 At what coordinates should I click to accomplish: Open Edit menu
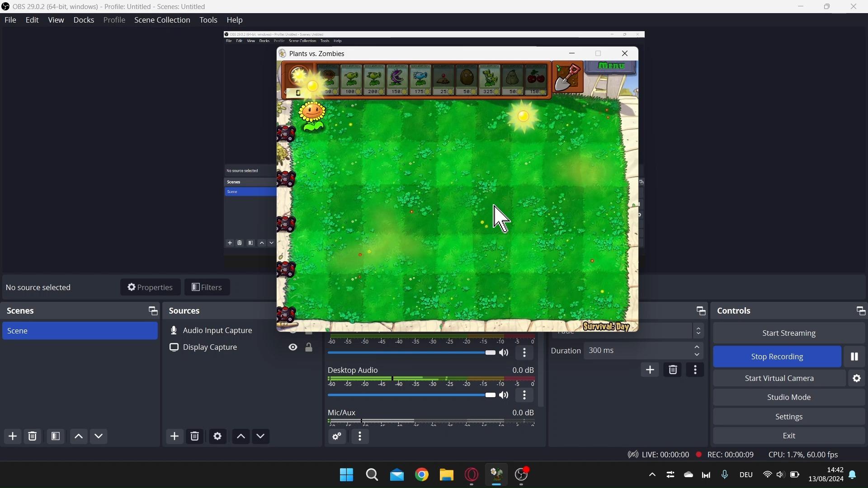32,20
